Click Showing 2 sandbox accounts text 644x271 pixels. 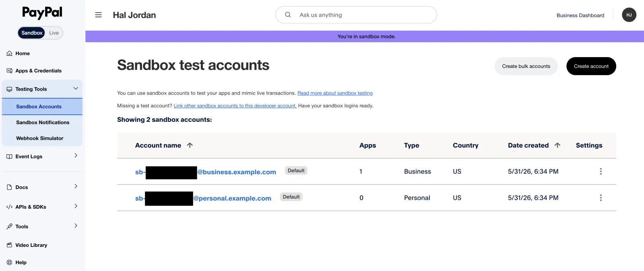tap(164, 120)
